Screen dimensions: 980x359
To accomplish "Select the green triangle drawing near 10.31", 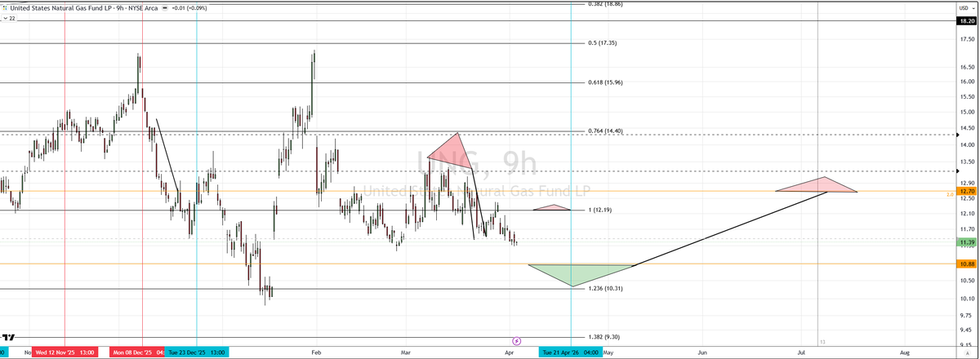I will pos(576,273).
